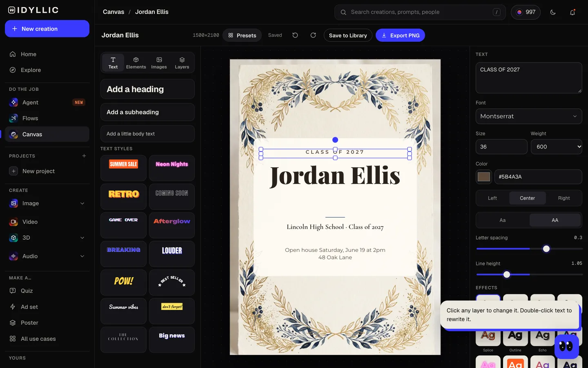The height and width of the screenshot is (368, 588).
Task: Open the Poster maker
Action: coord(47,323)
